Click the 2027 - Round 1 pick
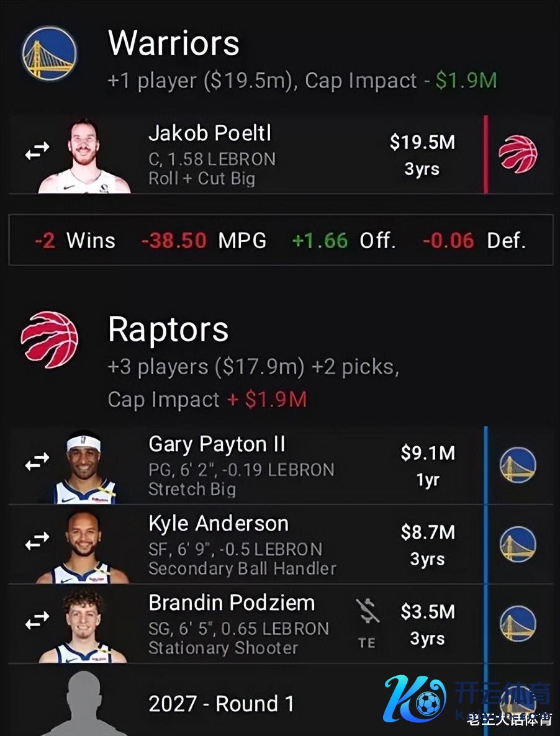The height and width of the screenshot is (736, 560). pos(221,704)
